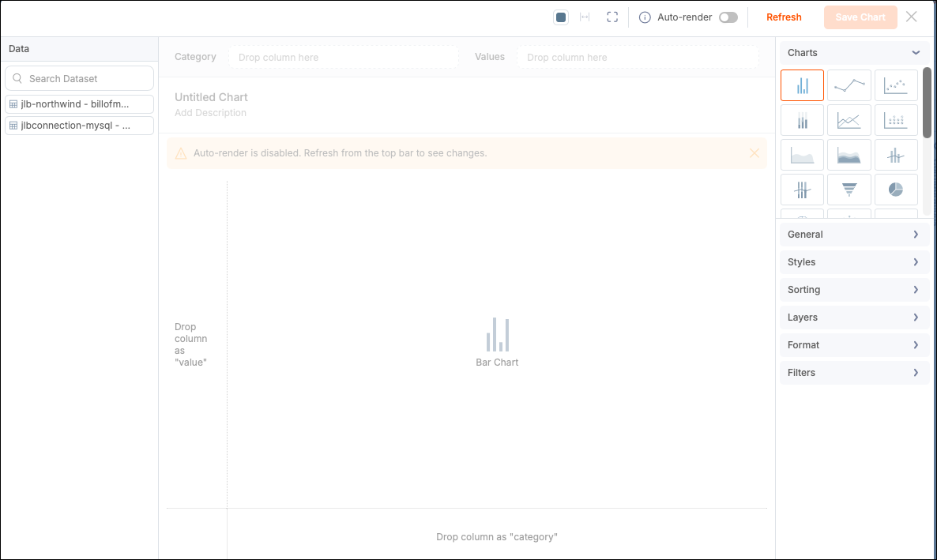Close the chart editor with the X
The width and height of the screenshot is (937, 560).
click(911, 17)
